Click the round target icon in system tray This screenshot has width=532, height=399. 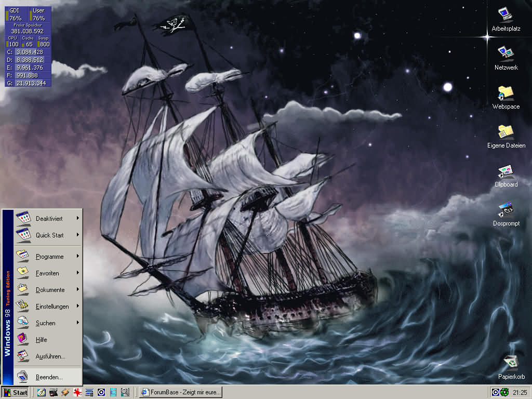[x=495, y=393]
